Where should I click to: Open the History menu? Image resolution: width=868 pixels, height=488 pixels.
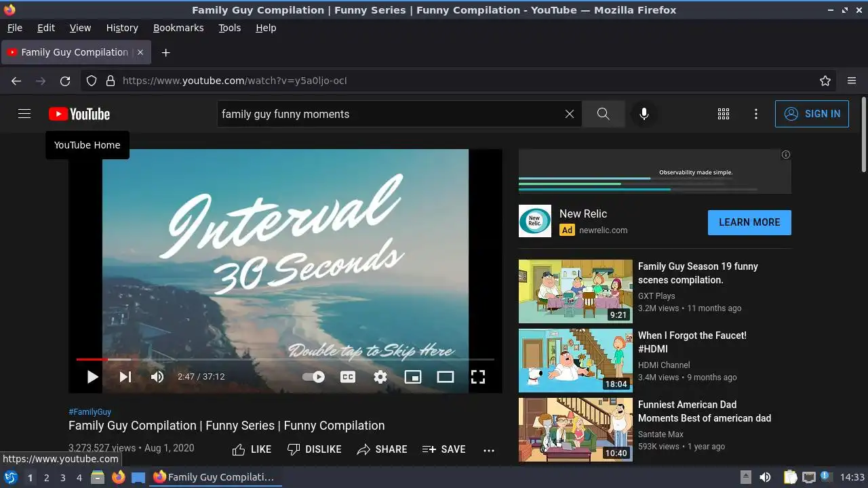(x=122, y=28)
